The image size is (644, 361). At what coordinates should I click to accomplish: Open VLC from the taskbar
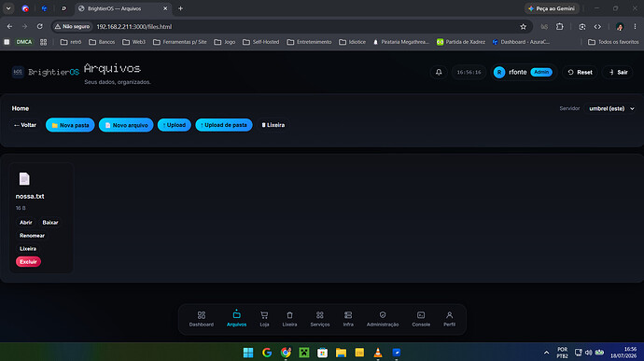[x=378, y=353]
